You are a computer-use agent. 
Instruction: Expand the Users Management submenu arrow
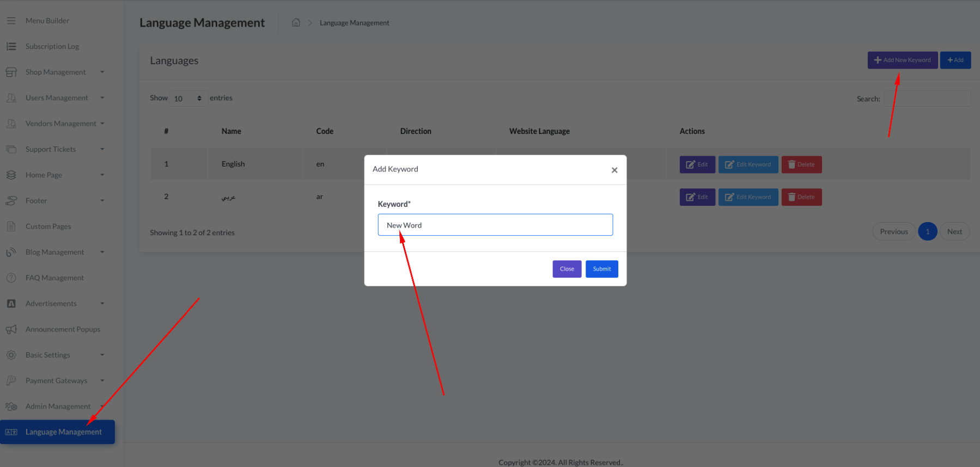point(102,98)
